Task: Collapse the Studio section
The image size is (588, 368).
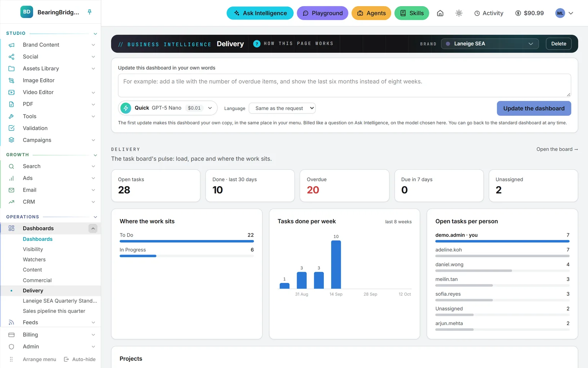Action: [x=95, y=34]
